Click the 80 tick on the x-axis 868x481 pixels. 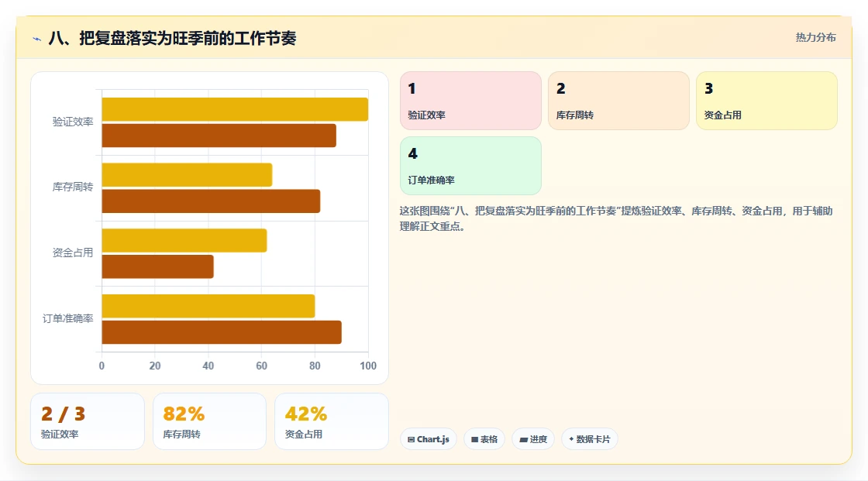coord(315,366)
